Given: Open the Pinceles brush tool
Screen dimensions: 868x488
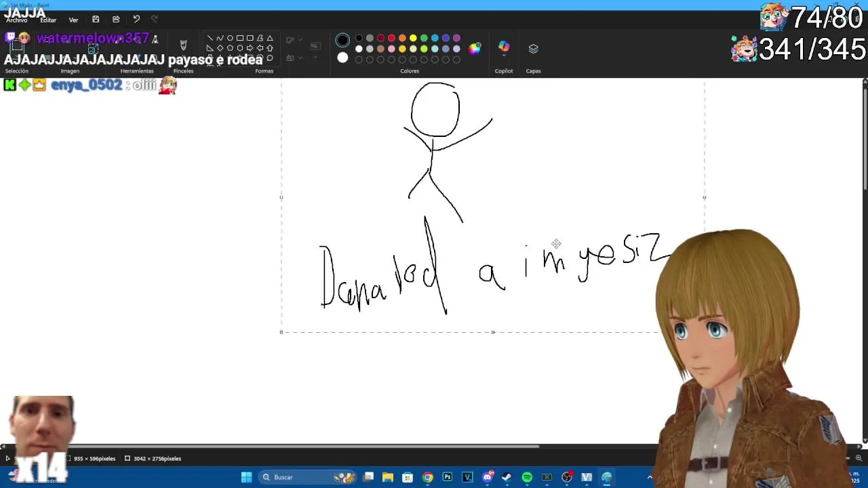Looking at the screenshot, I should [183, 46].
